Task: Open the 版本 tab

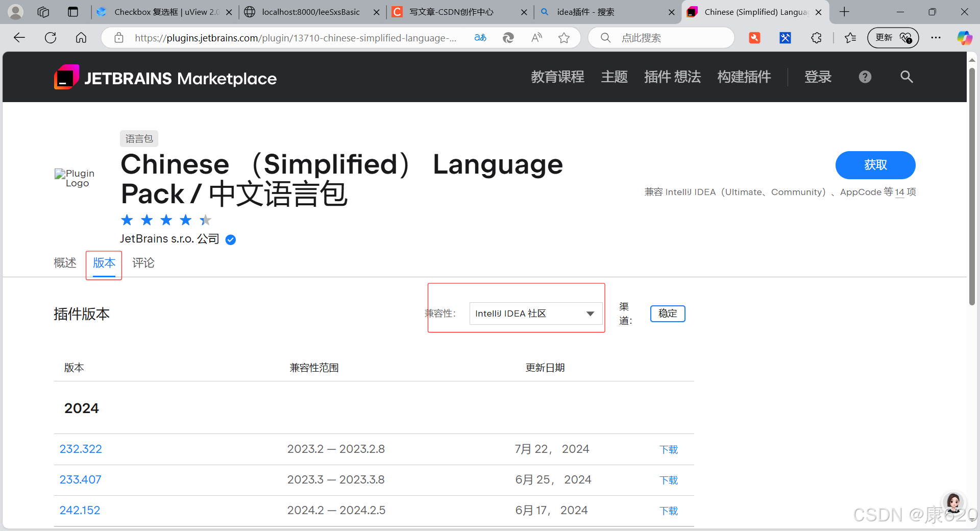Action: (104, 263)
